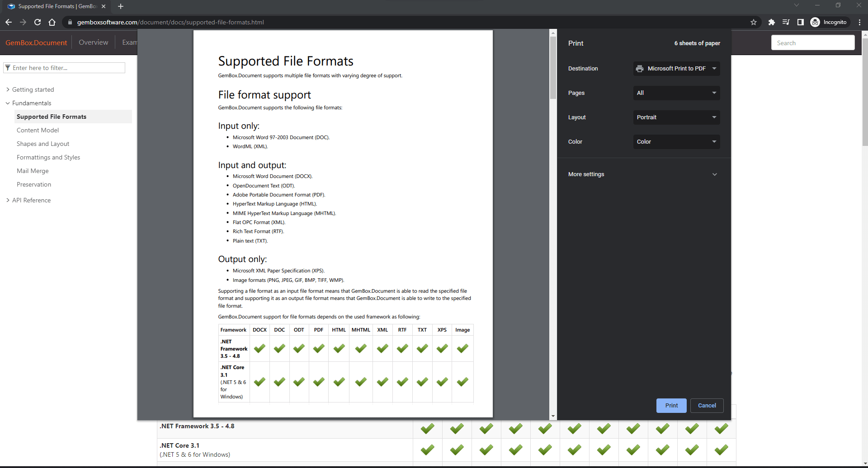Select Content Model in the sidebar

[38, 130]
